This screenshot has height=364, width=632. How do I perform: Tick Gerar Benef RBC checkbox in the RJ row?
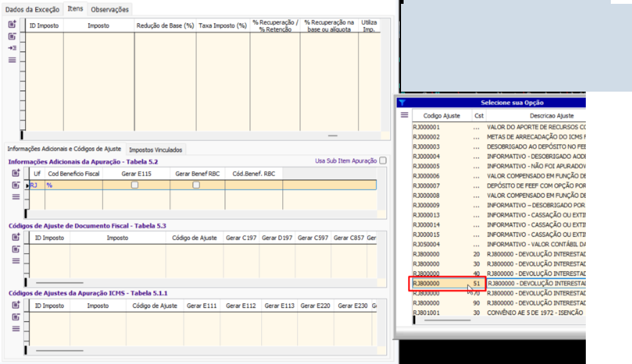(196, 185)
